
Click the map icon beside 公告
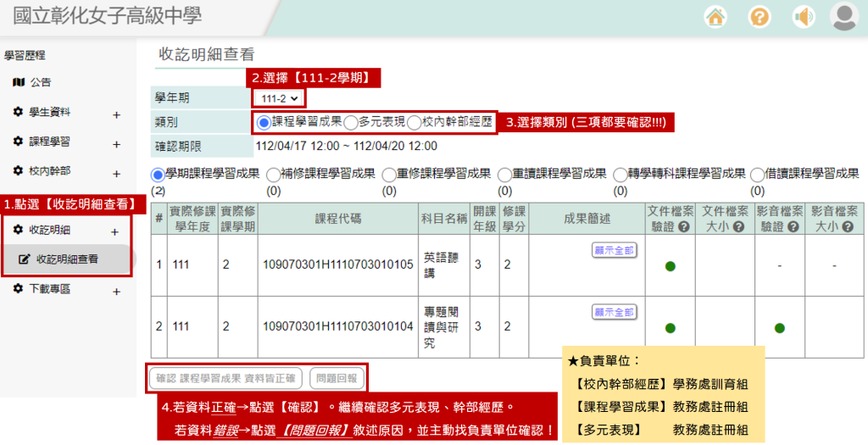tap(19, 82)
